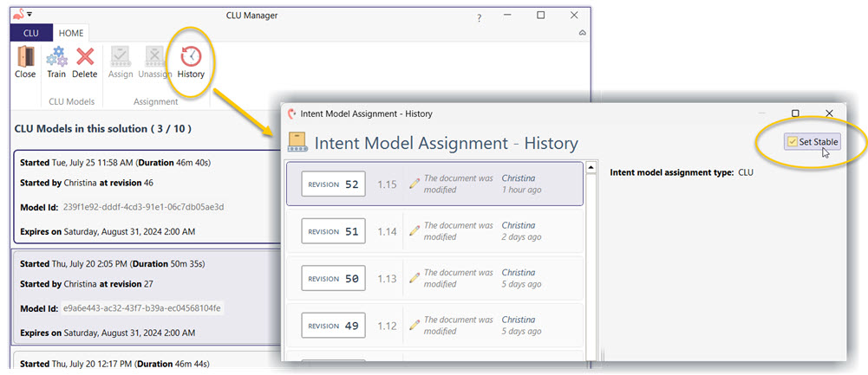The width and height of the screenshot is (868, 375).
Task: Click the package icon beside History heading
Action: click(297, 143)
